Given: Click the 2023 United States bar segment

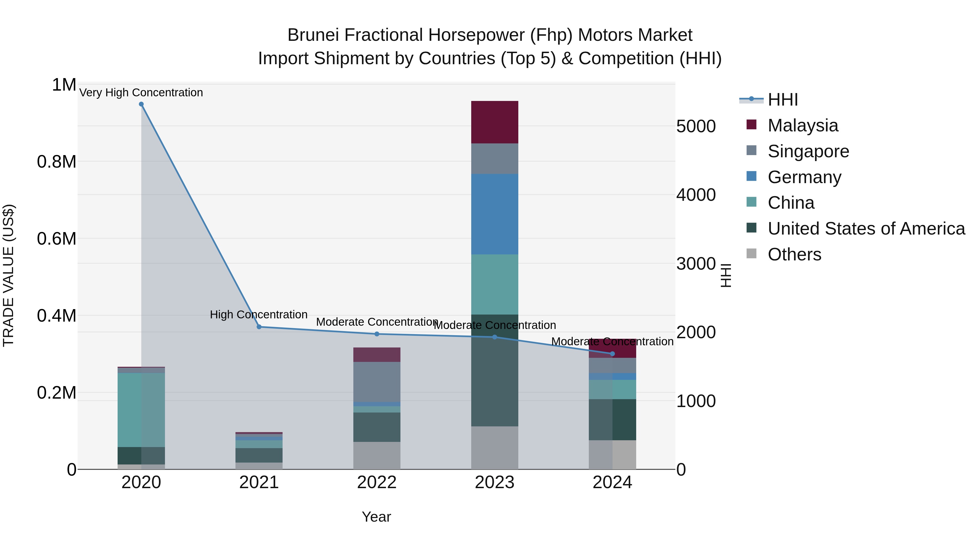Looking at the screenshot, I should tap(495, 370).
